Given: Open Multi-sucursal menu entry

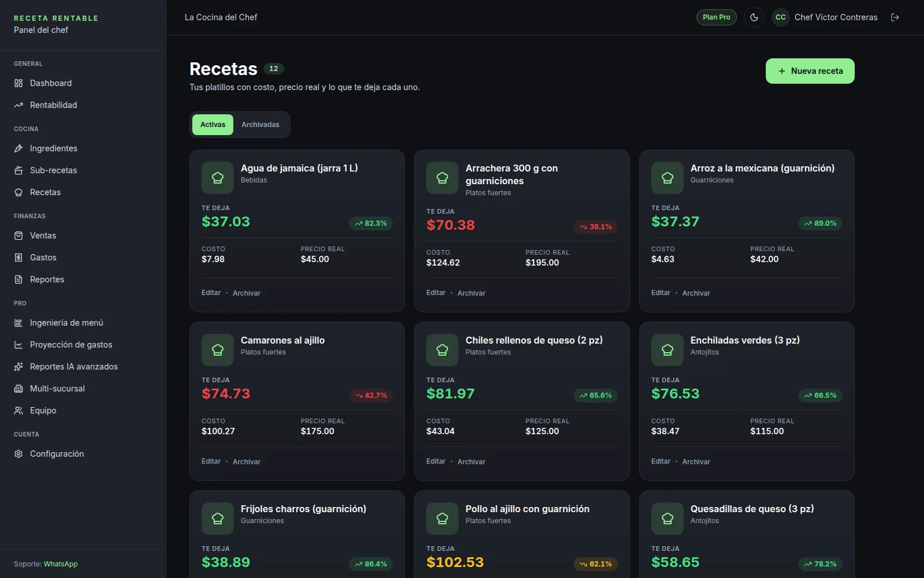Looking at the screenshot, I should point(83,389).
